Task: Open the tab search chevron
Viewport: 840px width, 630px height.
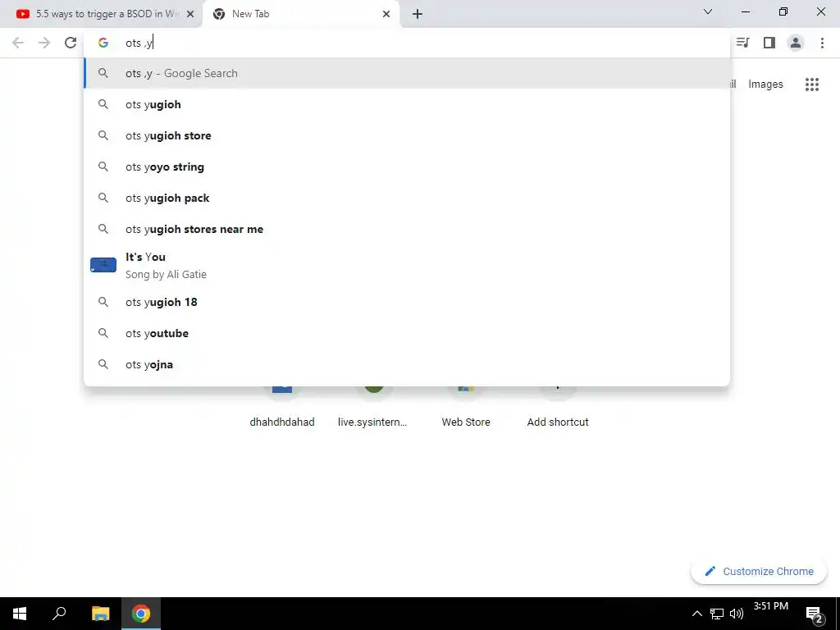Action: click(708, 11)
